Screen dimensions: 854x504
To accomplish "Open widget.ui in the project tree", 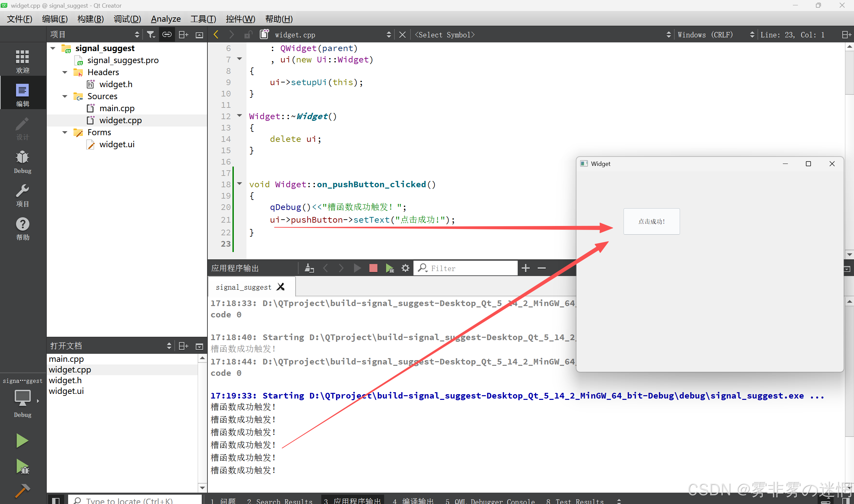I will (117, 144).
